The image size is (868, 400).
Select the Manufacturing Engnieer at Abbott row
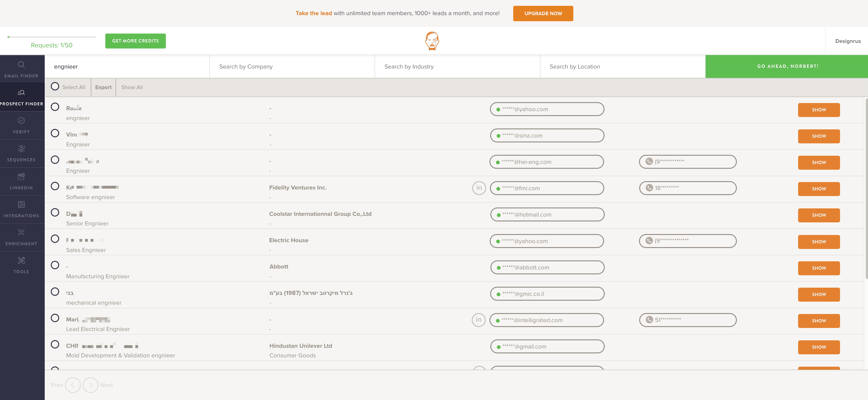pyautogui.click(x=55, y=265)
